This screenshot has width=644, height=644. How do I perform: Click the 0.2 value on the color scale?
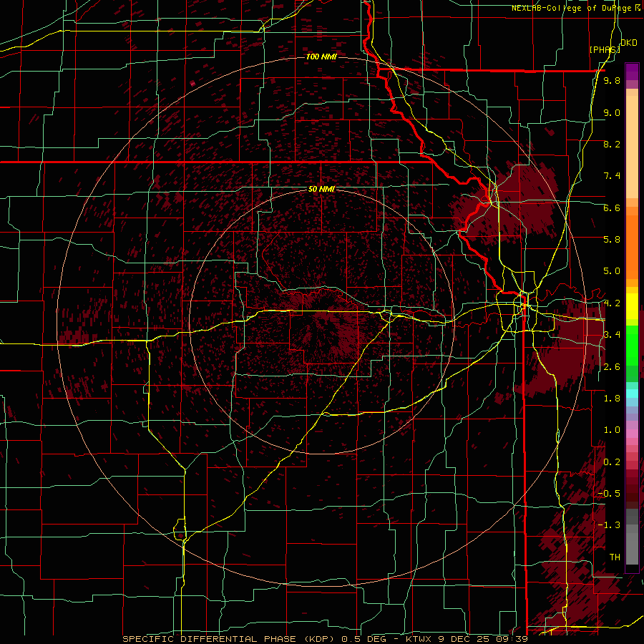[612, 462]
